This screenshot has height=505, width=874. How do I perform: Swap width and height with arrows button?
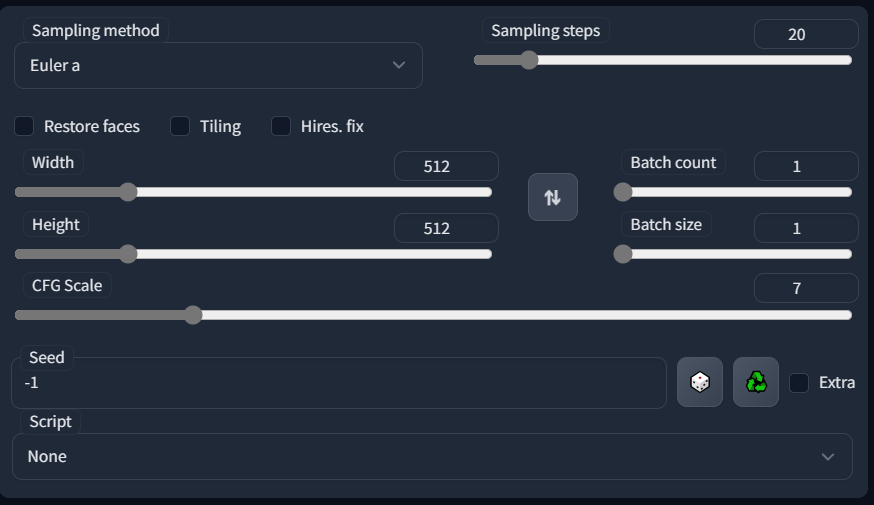[552, 197]
